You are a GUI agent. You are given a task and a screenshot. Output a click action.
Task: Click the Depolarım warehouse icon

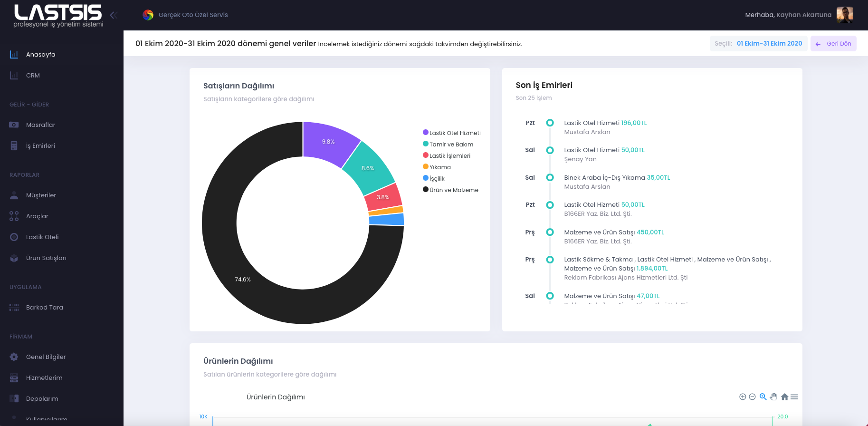pyautogui.click(x=14, y=398)
